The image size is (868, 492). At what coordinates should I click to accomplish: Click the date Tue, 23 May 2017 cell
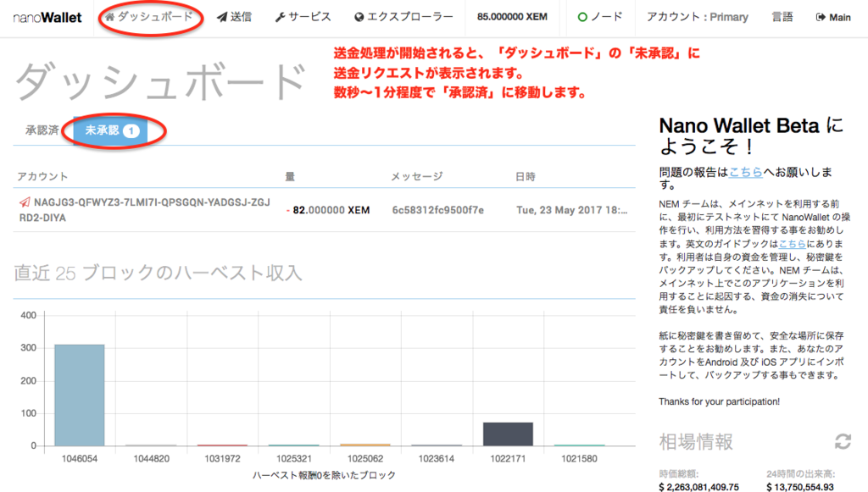pos(572,210)
